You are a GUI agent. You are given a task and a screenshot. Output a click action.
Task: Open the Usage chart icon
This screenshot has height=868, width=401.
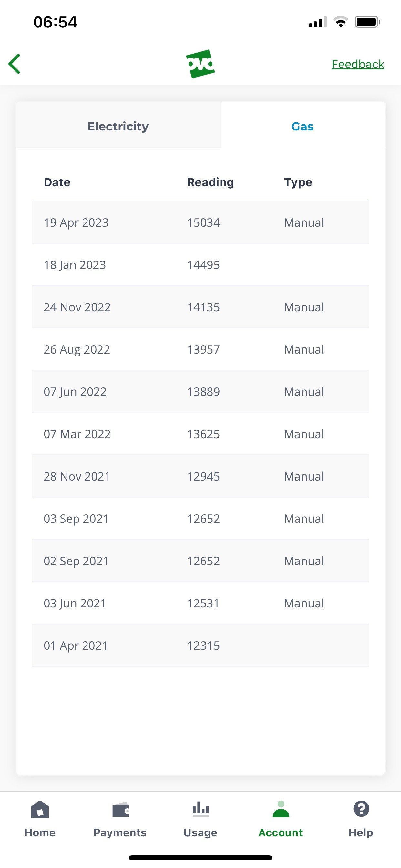[200, 809]
